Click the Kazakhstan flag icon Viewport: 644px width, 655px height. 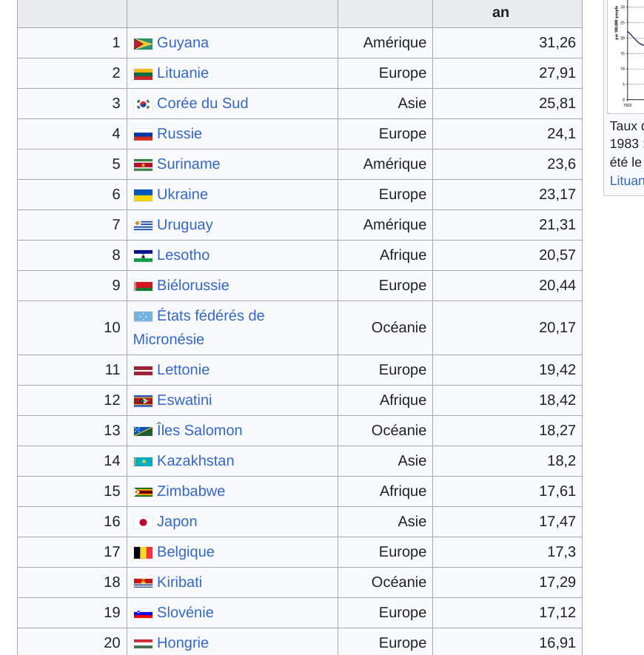coord(143,462)
